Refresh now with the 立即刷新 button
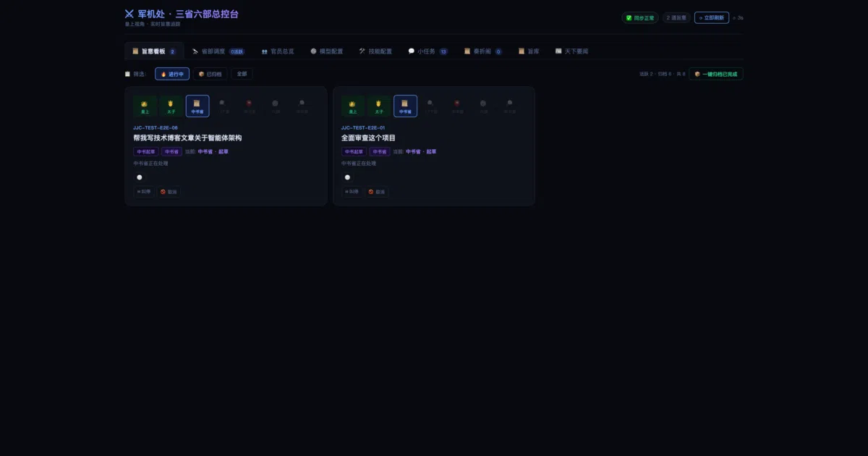868x456 pixels. pos(711,17)
